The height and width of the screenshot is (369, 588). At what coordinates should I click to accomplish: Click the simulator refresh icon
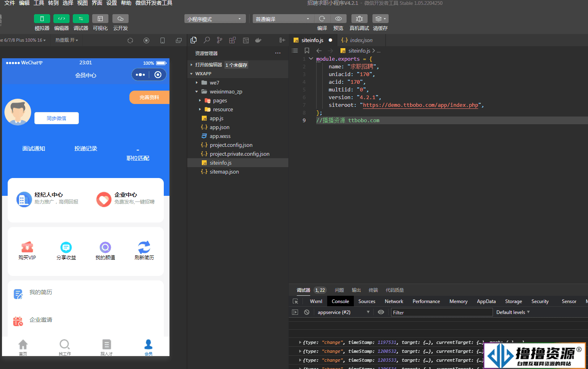pos(130,40)
